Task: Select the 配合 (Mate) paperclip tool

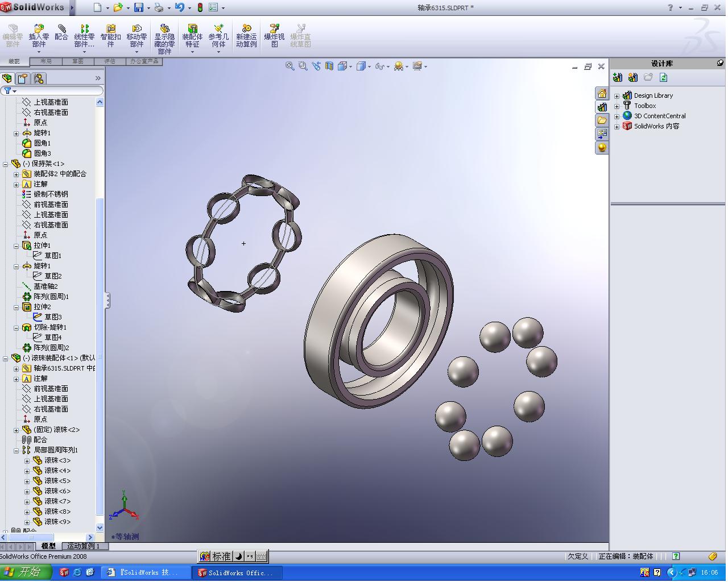Action: click(x=61, y=33)
